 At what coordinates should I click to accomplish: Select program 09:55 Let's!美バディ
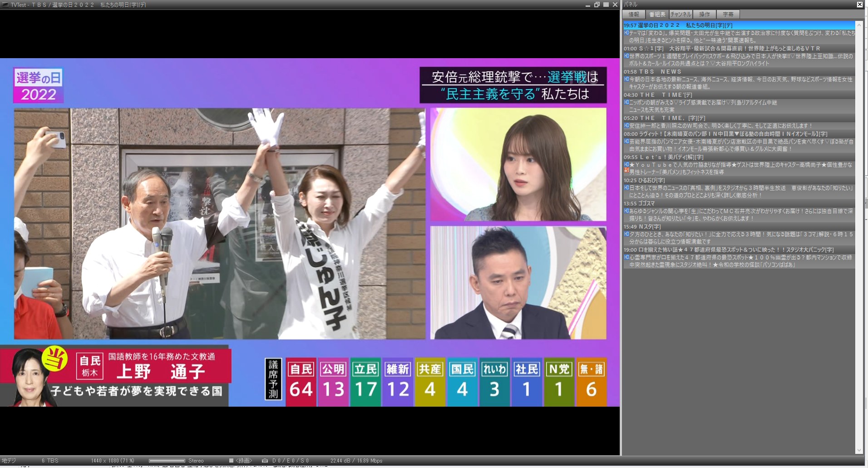(739, 157)
